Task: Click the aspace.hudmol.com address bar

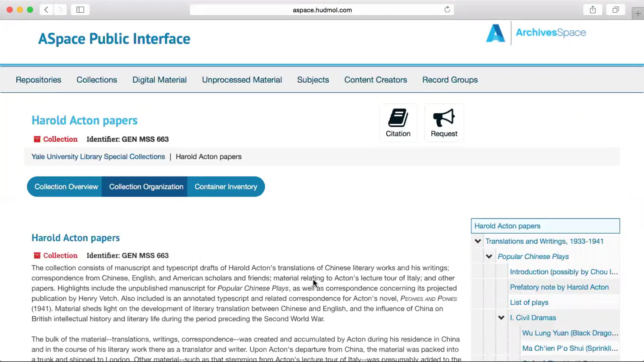Action: 322,10
